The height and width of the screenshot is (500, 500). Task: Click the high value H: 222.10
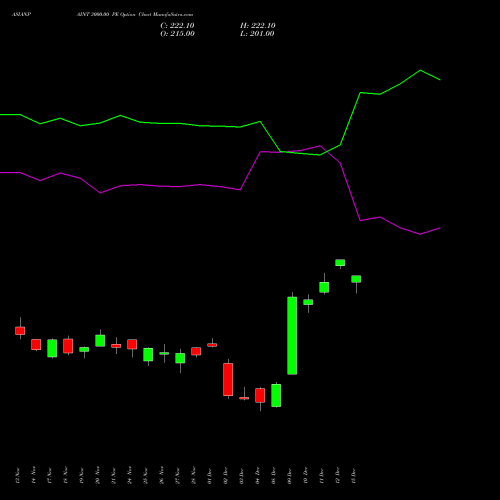[x=258, y=26]
